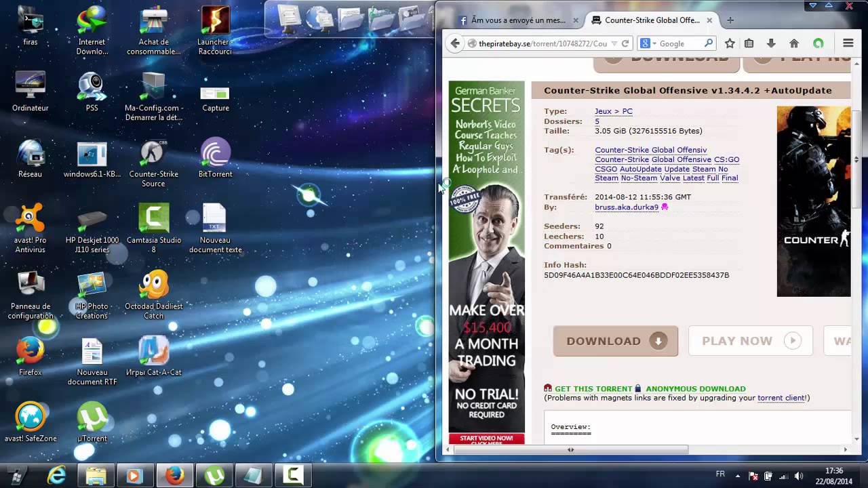The height and width of the screenshot is (488, 868).
Task: Click the Counter-Strike cover art image
Action: point(814,201)
